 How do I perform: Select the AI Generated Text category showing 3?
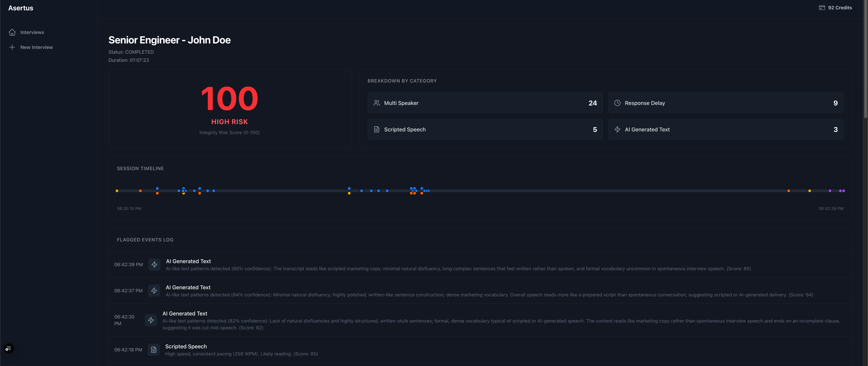point(725,129)
